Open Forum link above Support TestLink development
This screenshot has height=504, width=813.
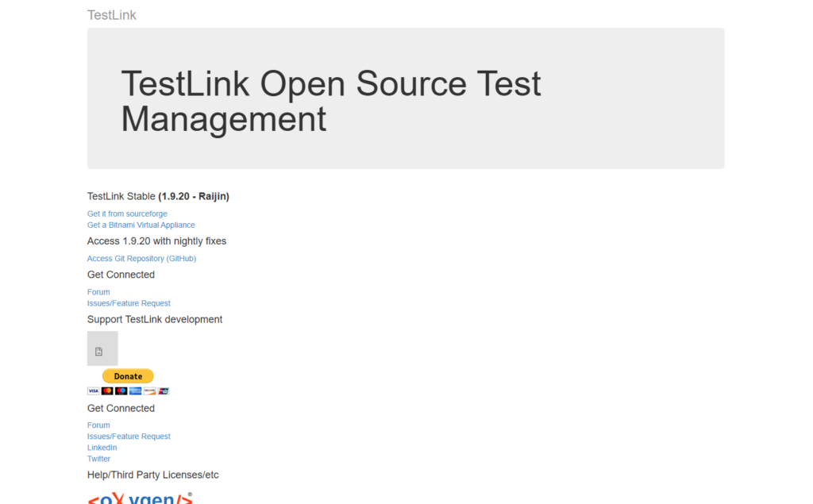click(98, 292)
